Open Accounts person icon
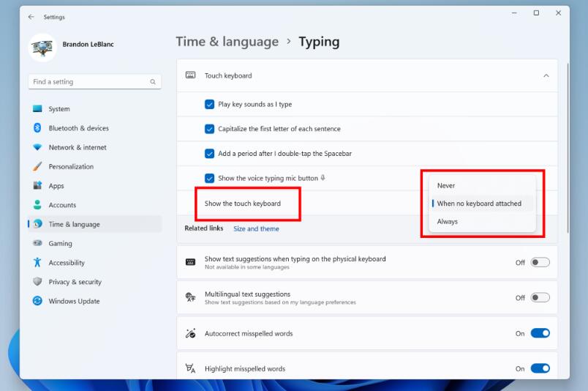588x391 pixels. 37,205
